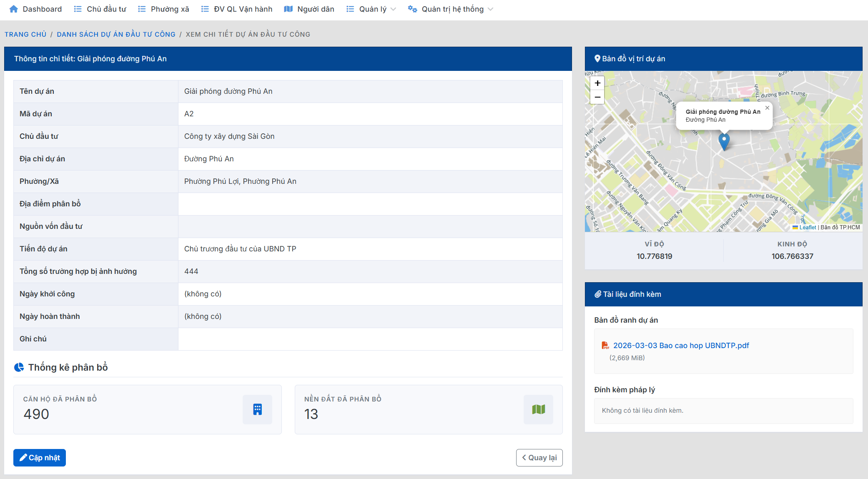
Task: Click the allocated apartments count 490
Action: coord(36,414)
